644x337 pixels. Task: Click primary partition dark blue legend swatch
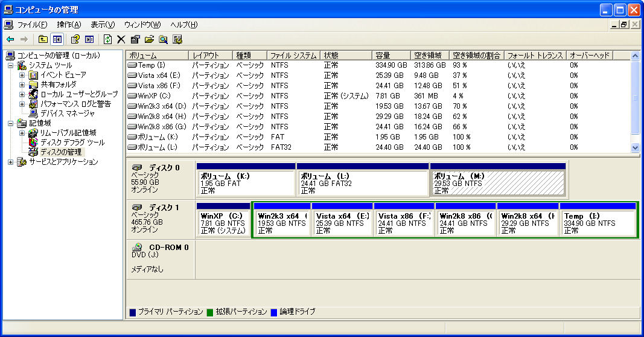(x=133, y=312)
